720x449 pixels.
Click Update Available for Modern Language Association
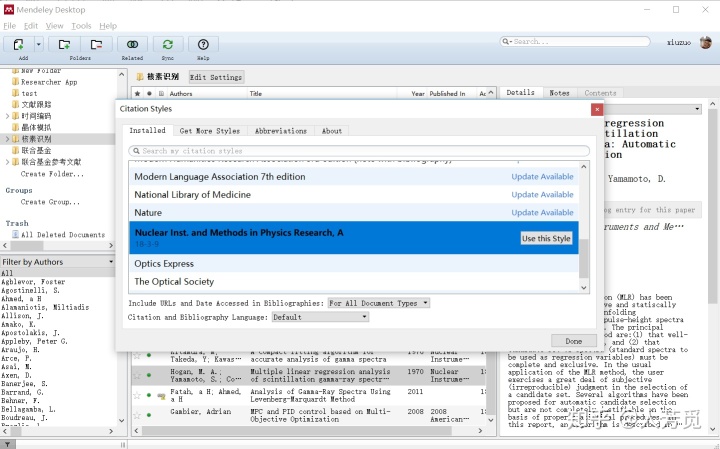[542, 177]
